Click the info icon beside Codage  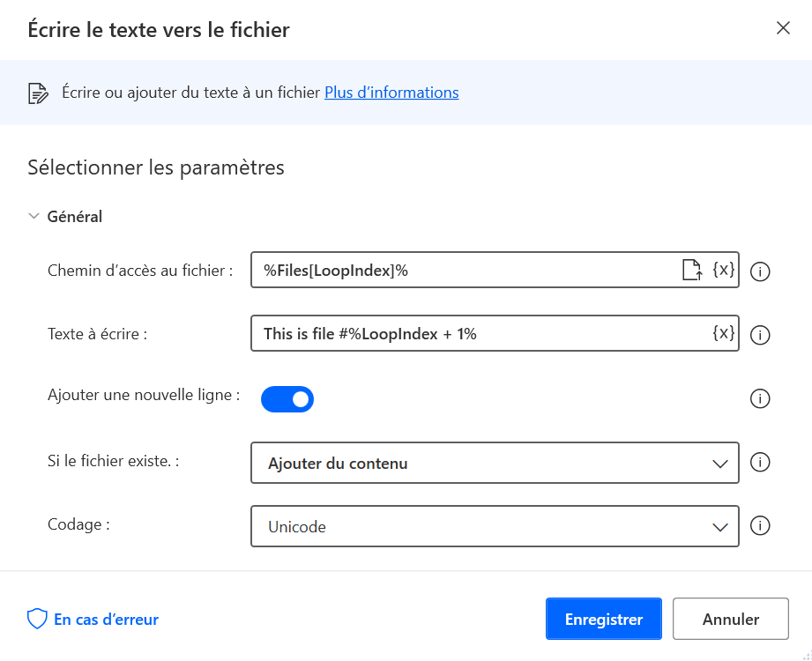pyautogui.click(x=759, y=525)
